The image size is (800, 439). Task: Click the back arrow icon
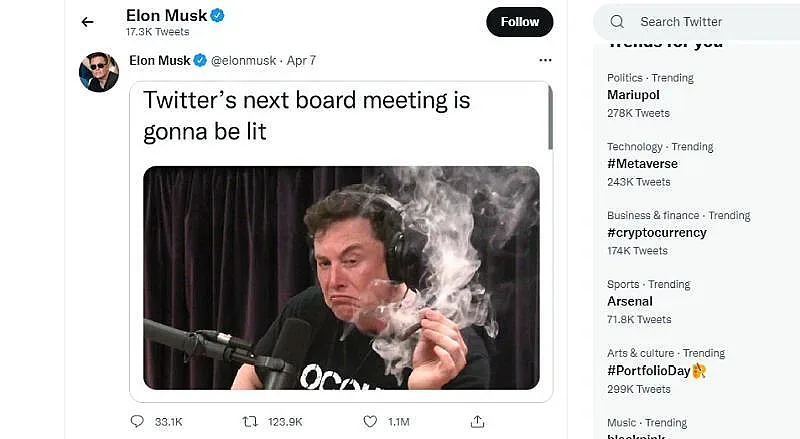(88, 21)
